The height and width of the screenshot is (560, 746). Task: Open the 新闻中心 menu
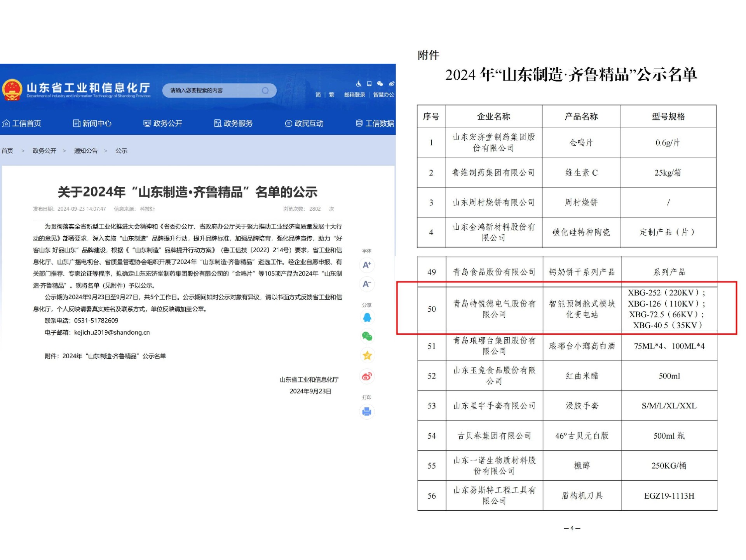92,124
